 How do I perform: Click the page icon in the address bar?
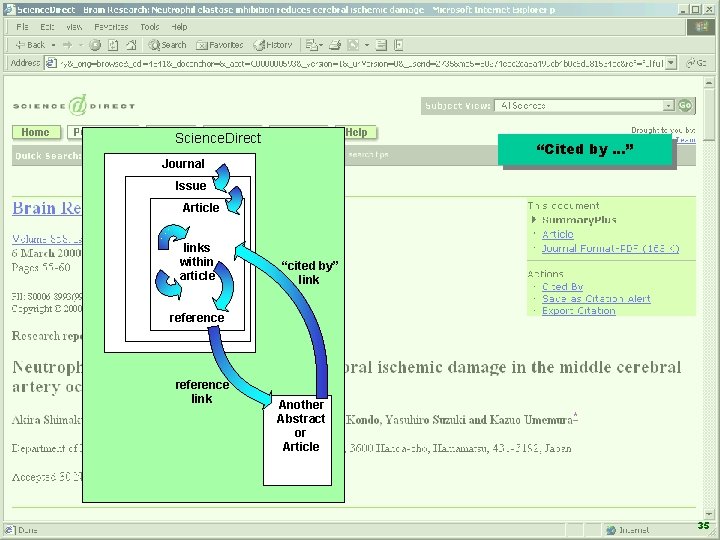point(51,63)
